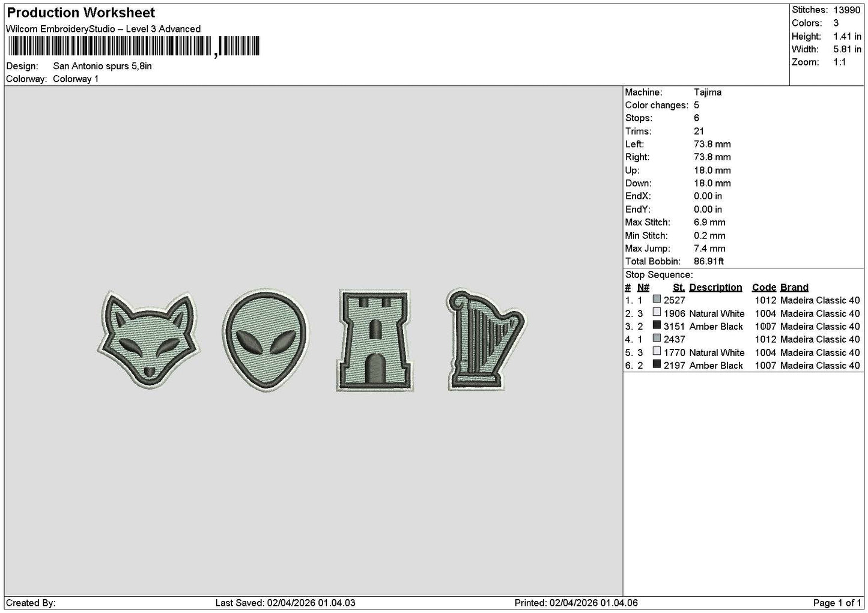Click the 'Color changes:' label

point(657,106)
